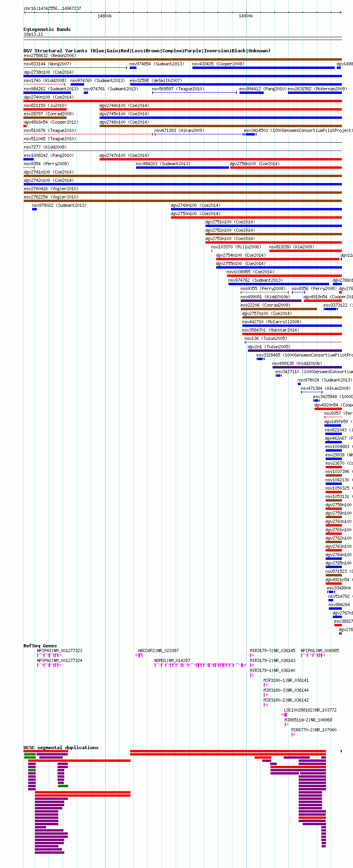Image resolution: width=353 pixels, height=868 pixels.
Task: Click the brown bar under esv2758632
Action: [182, 59]
